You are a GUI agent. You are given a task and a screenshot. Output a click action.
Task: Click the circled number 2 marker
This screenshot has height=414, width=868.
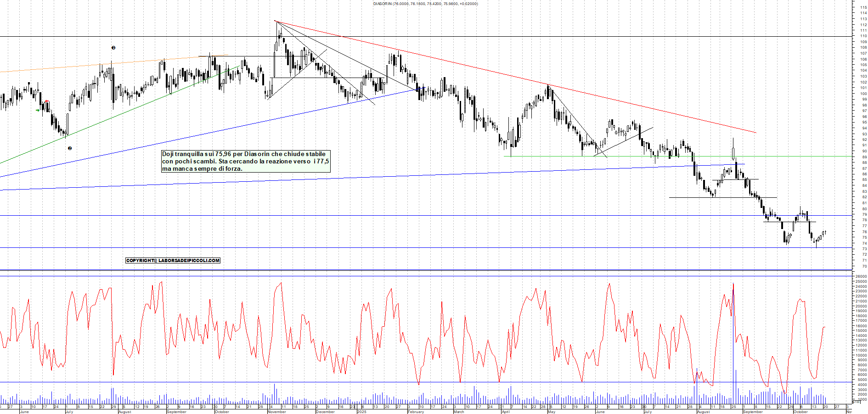(70, 148)
